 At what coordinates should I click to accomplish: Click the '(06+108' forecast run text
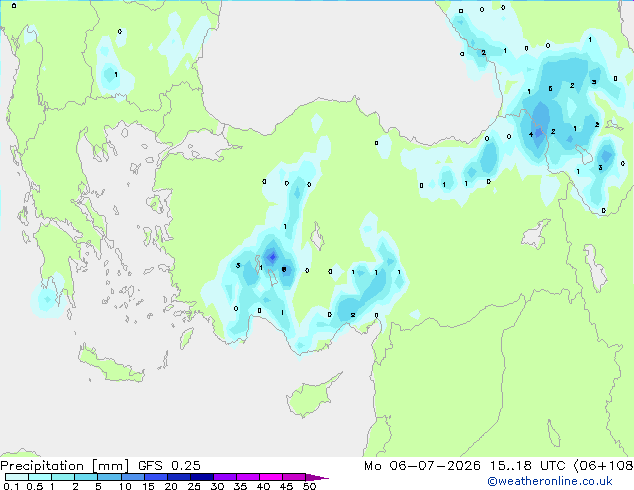click(x=603, y=466)
